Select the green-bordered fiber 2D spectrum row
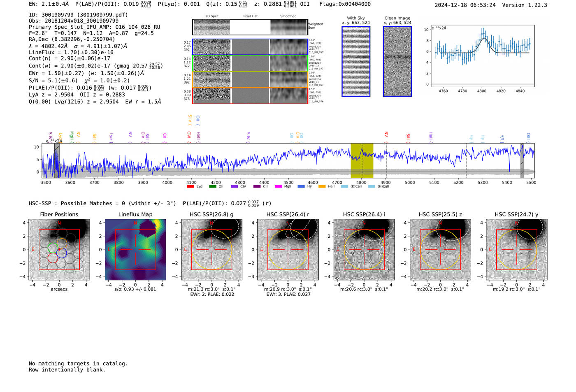Viewport: 576px width, 392px height. tap(250, 63)
